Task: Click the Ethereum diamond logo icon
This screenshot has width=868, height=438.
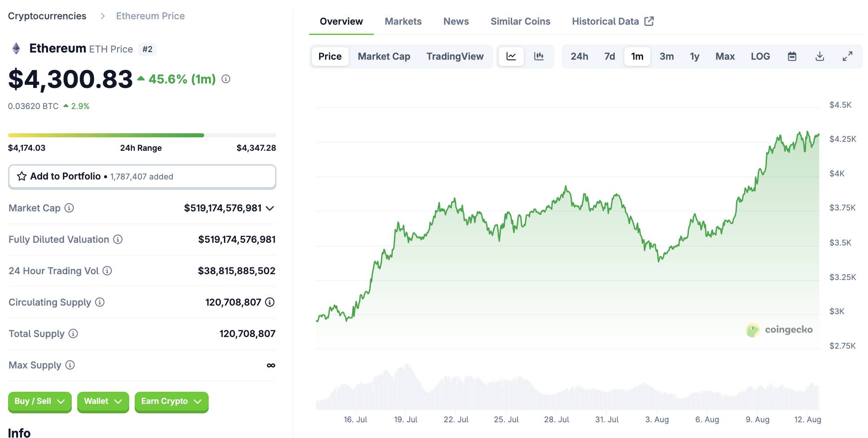Action: click(16, 48)
